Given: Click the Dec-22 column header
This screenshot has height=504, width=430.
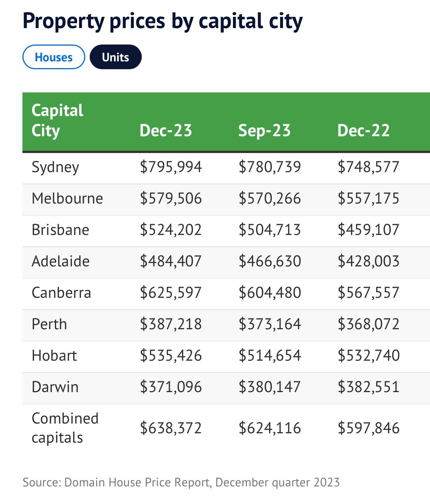Looking at the screenshot, I should pyautogui.click(x=363, y=131).
